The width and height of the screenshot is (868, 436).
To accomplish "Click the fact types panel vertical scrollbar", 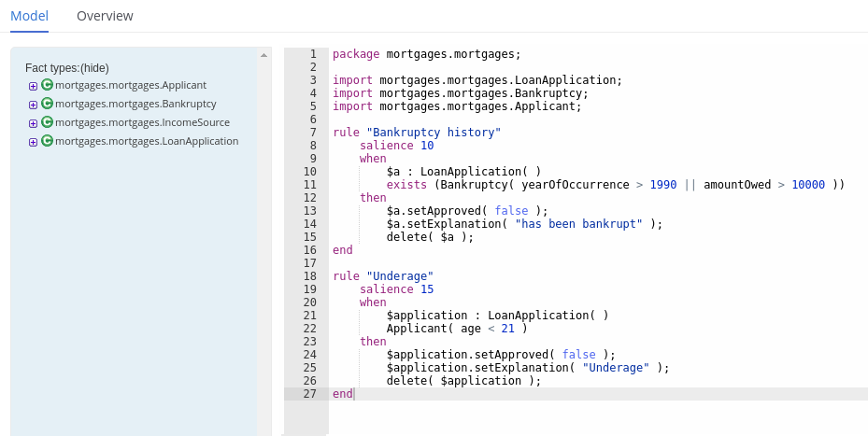I will tap(264, 233).
